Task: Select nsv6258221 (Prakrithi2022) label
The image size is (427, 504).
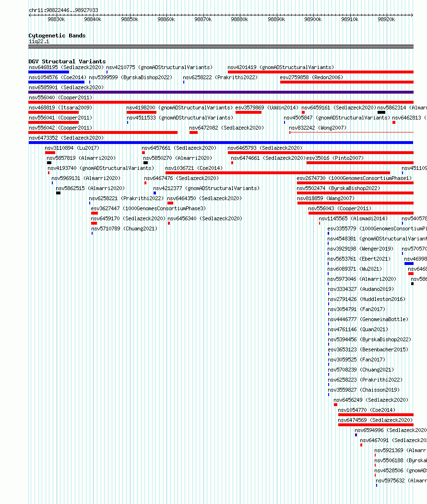Action: coord(127,198)
